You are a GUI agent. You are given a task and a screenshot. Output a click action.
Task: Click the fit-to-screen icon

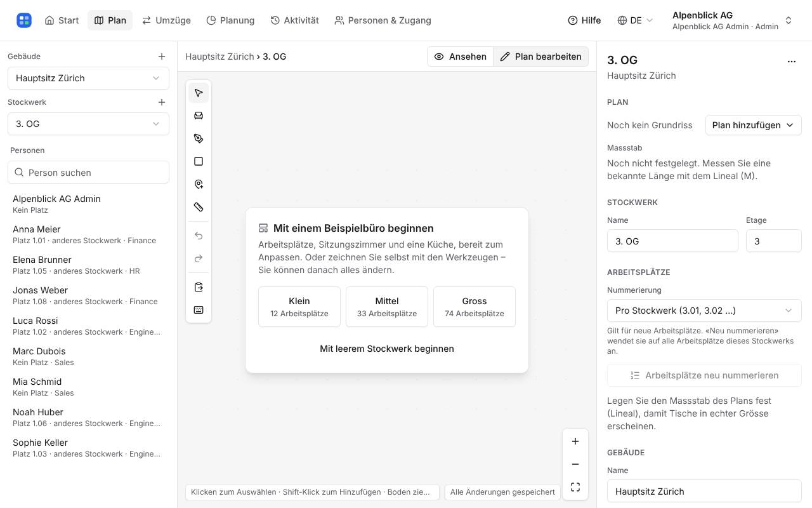[575, 487]
